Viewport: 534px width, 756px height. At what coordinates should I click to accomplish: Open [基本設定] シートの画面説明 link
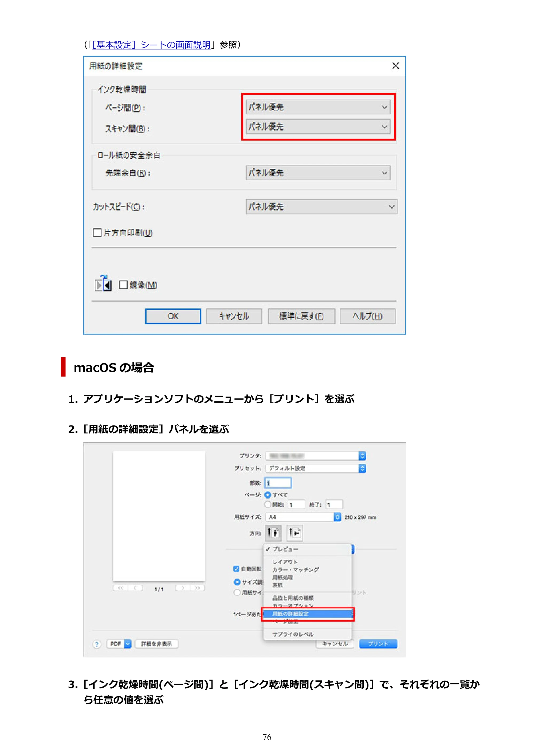click(x=151, y=45)
